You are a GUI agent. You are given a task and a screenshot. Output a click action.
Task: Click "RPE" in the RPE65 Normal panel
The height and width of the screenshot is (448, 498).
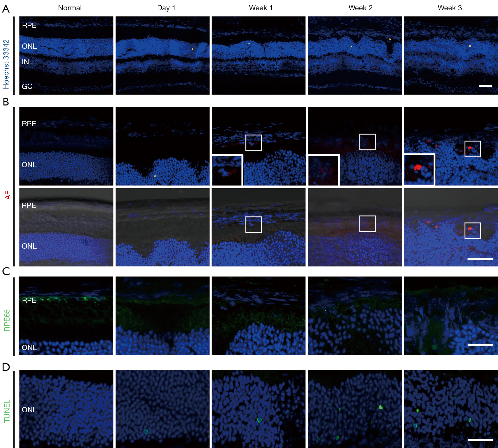29,300
